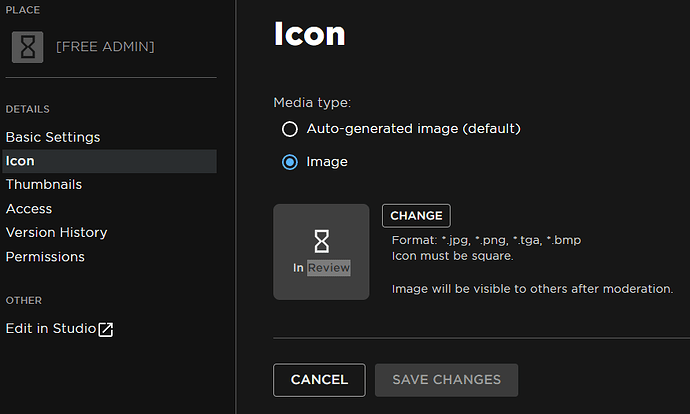Go to the Thumbnails section
Screen dimensions: 690x414
[44, 185]
